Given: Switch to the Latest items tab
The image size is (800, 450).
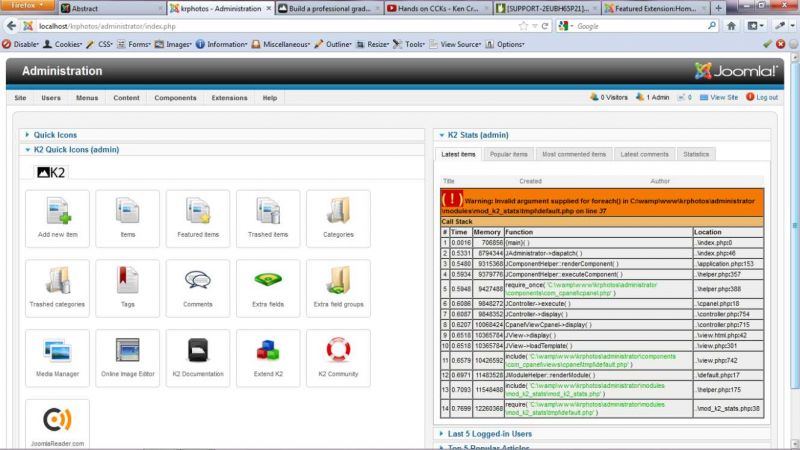Looking at the screenshot, I should click(458, 154).
